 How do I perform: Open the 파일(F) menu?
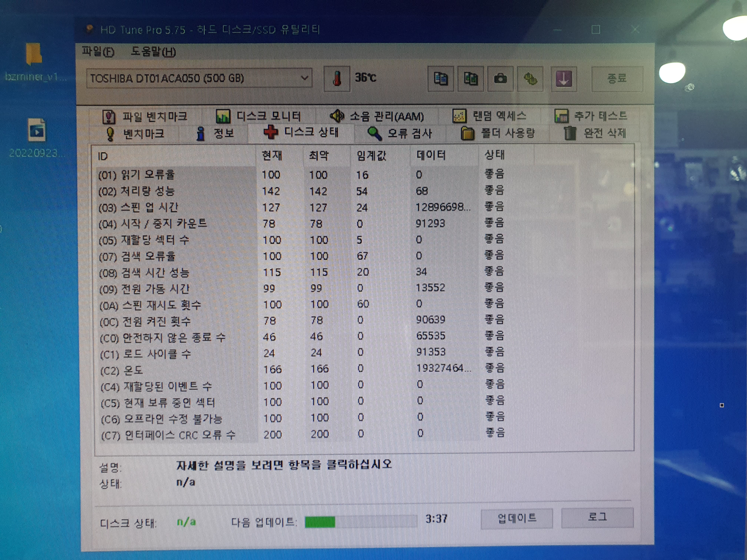pos(98,52)
